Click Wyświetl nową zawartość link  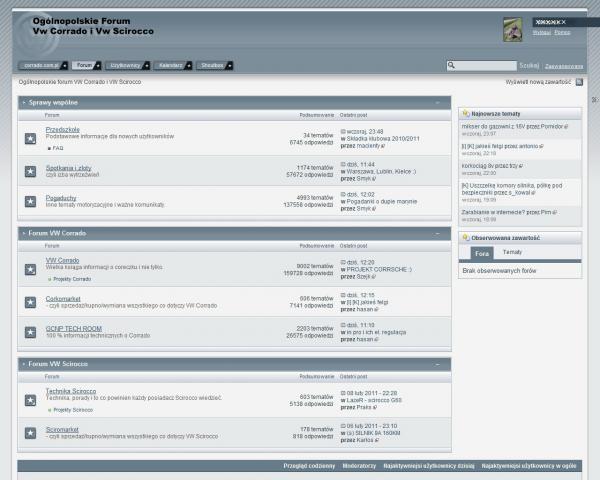tap(538, 82)
